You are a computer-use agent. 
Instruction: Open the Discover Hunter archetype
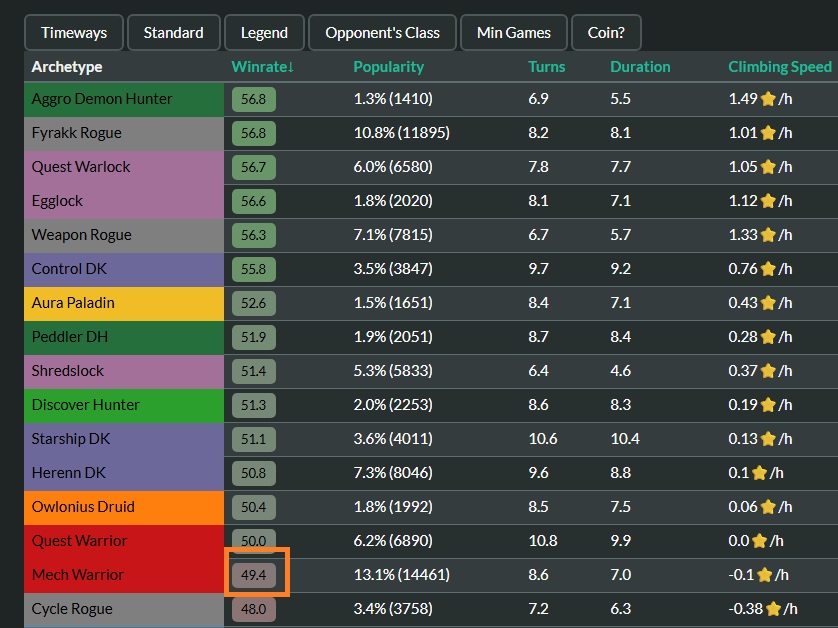point(124,405)
